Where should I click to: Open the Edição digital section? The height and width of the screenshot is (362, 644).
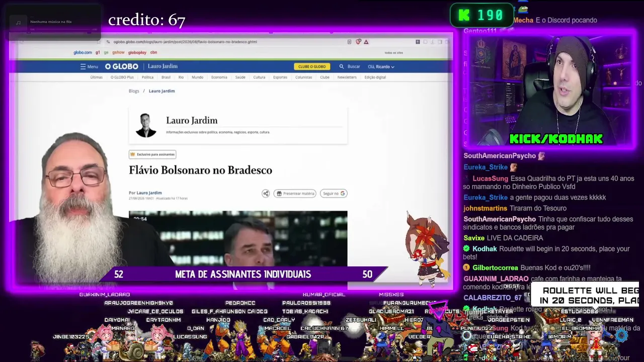click(375, 77)
